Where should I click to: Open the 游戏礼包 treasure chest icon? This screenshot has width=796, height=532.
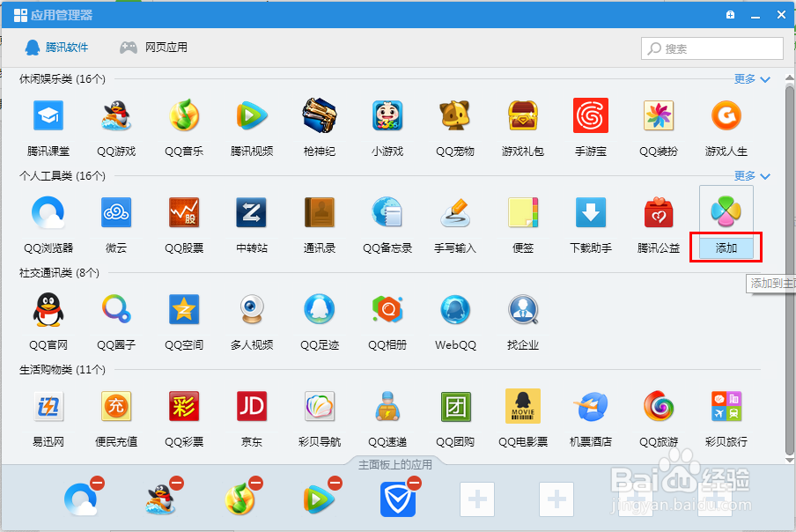point(523,115)
